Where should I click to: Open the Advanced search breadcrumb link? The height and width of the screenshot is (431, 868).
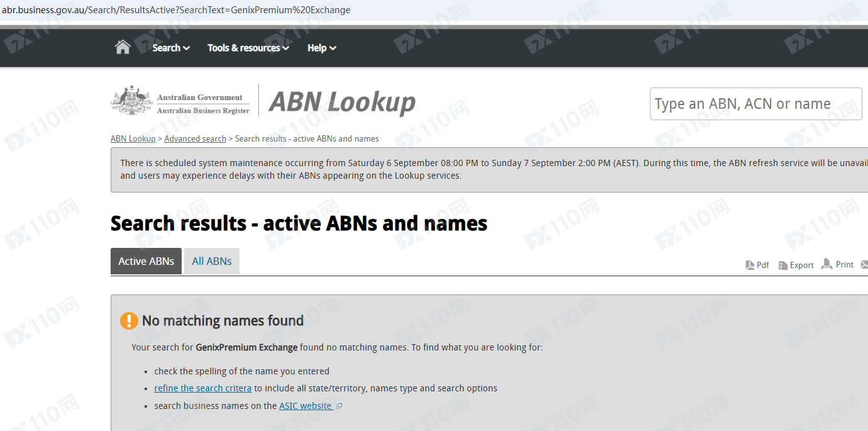tap(195, 138)
